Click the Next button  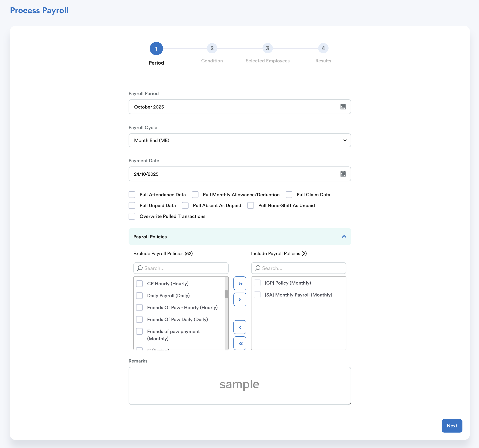pos(452,426)
